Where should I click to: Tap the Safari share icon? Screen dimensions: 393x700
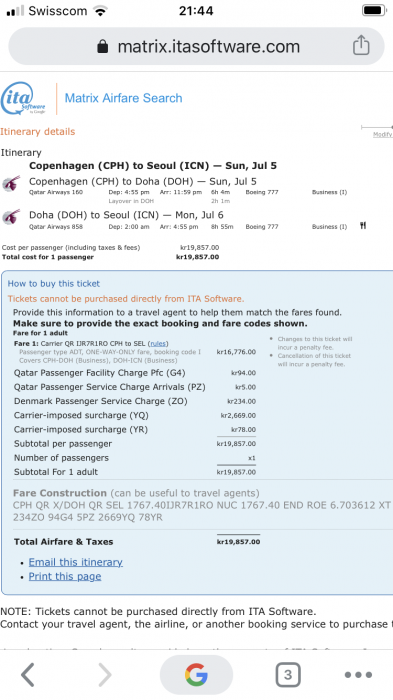click(361, 46)
